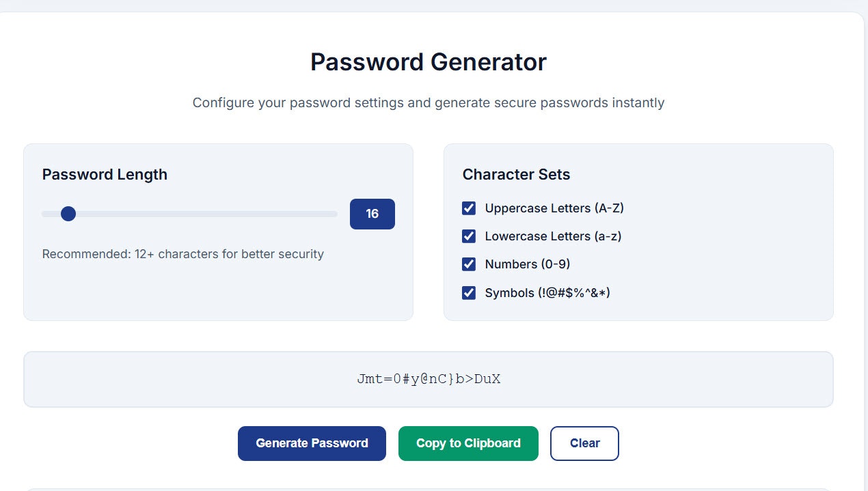Click the generated password text
The image size is (868, 491).
429,379
